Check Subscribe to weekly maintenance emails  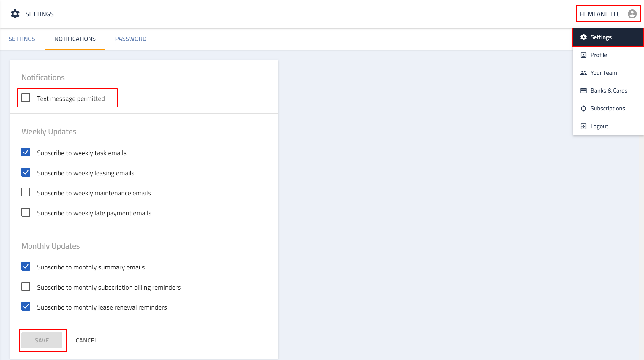(26, 192)
